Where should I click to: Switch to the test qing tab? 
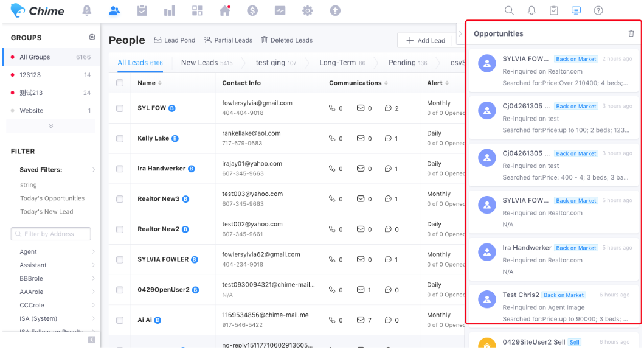(275, 63)
